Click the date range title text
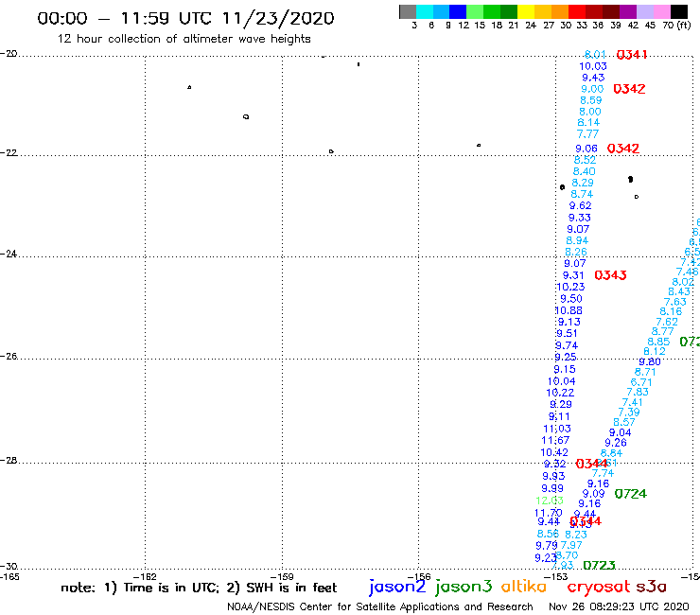Image resolution: width=700 pixels, height=615 pixels. [185, 18]
